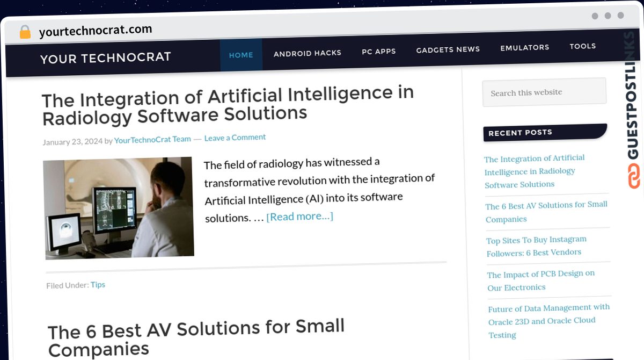Screen dimensions: 644x360
Task: Open recent post about AI in Radiology
Action: 535,171
